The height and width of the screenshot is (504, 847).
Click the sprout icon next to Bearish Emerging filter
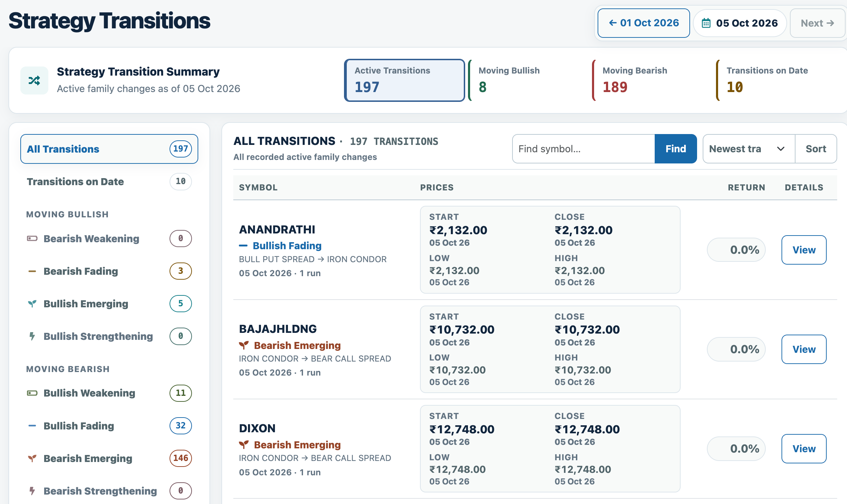click(32, 458)
